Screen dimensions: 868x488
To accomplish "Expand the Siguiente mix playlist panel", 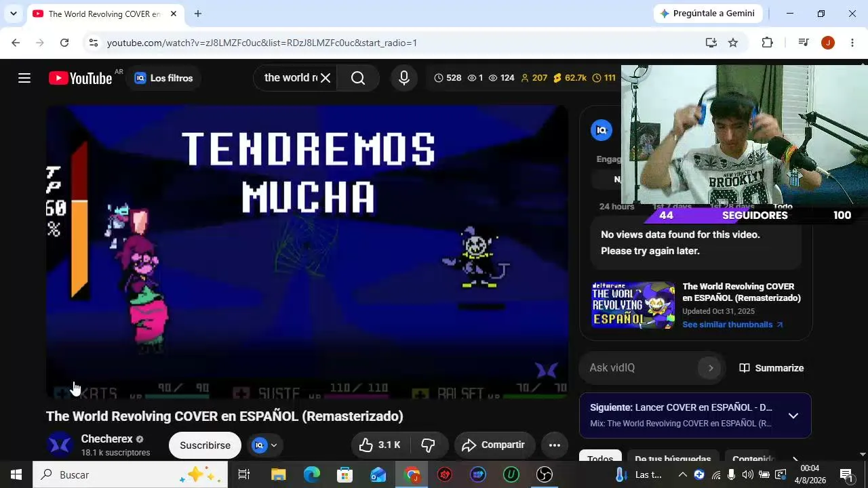I will pos(793,415).
